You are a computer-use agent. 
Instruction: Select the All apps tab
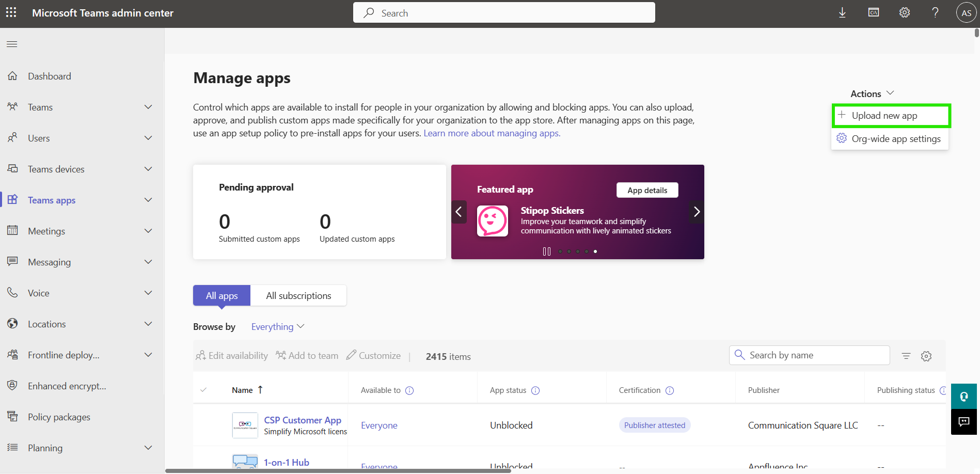click(x=221, y=295)
